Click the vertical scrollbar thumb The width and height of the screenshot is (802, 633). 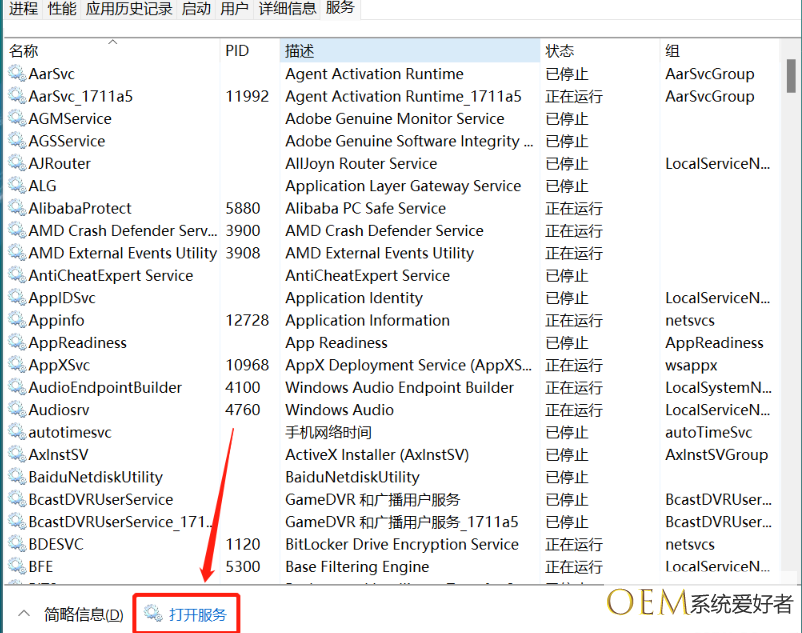click(x=791, y=74)
